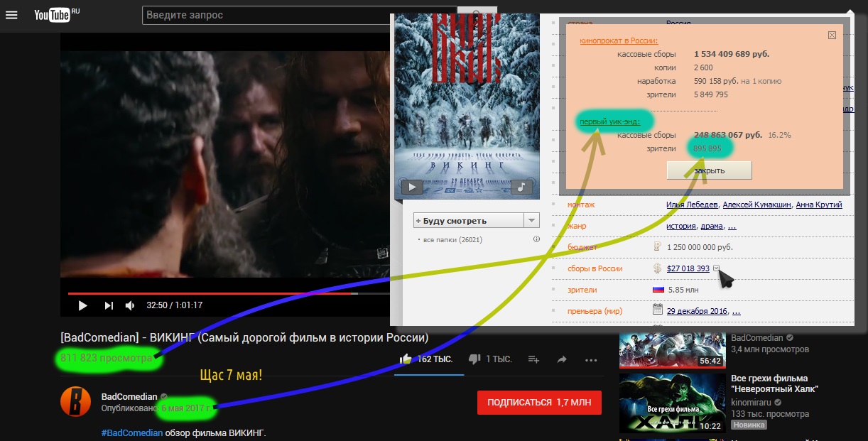Open BadComedian channel avatar
Viewport: 868px width, 441px height.
pyautogui.click(x=75, y=401)
